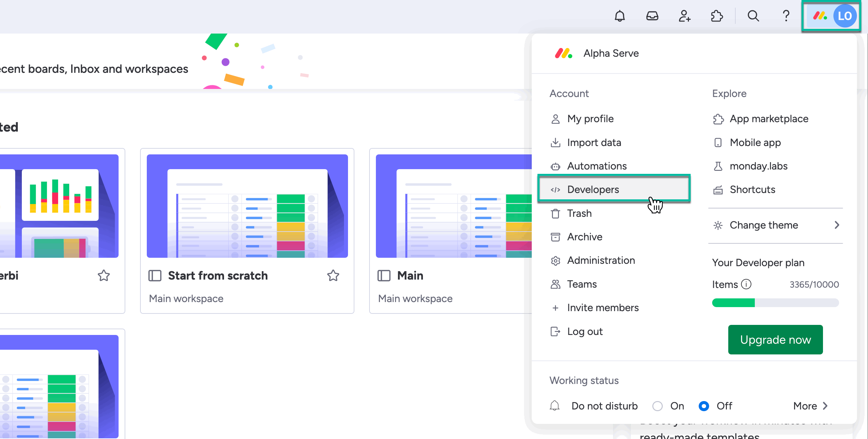868x439 pixels.
Task: Click the Upgrade now button
Action: [775, 339]
